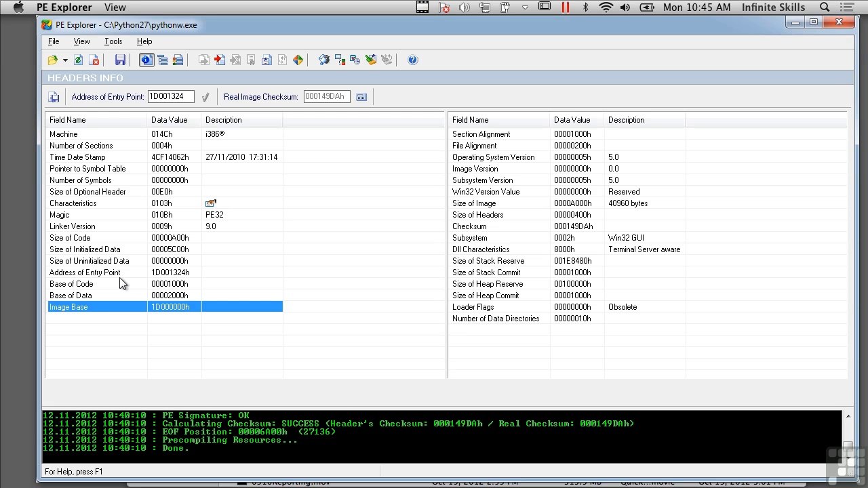The height and width of the screenshot is (488, 868).
Task: Open the Resources multicolor diamond icon
Action: pos(298,60)
